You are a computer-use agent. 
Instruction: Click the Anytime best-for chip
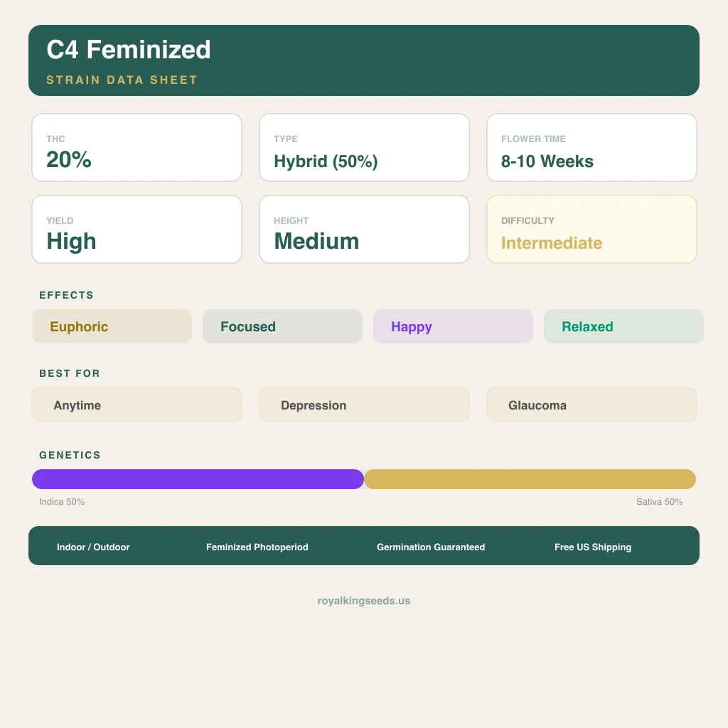point(136,405)
